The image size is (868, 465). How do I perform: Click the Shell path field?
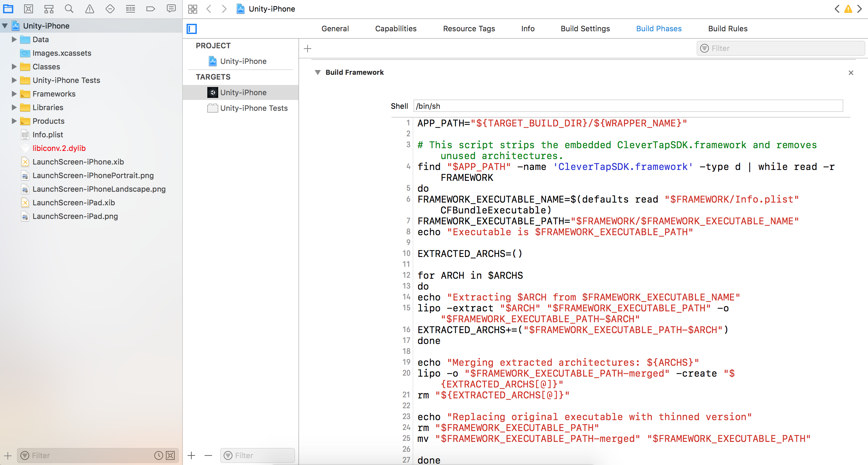[x=628, y=106]
